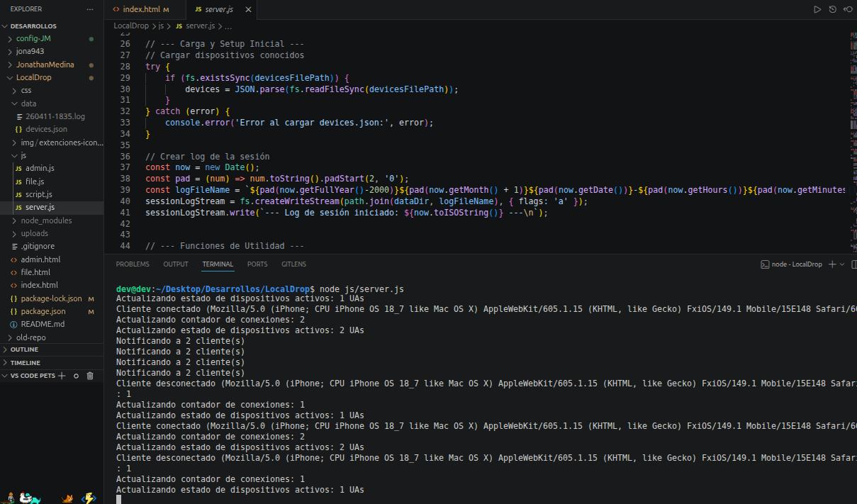The image size is (857, 504).
Task: Throw a ball using the circle icon
Action: click(76, 376)
